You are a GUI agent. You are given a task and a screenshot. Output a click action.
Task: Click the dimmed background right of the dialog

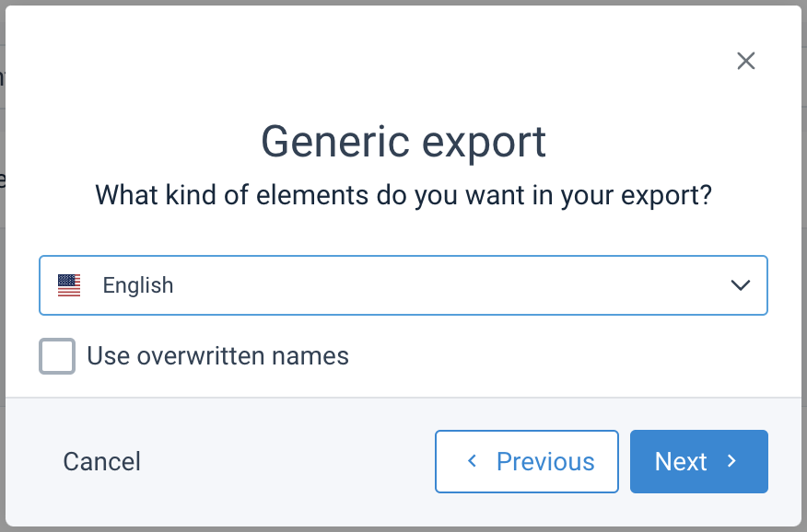click(803, 276)
